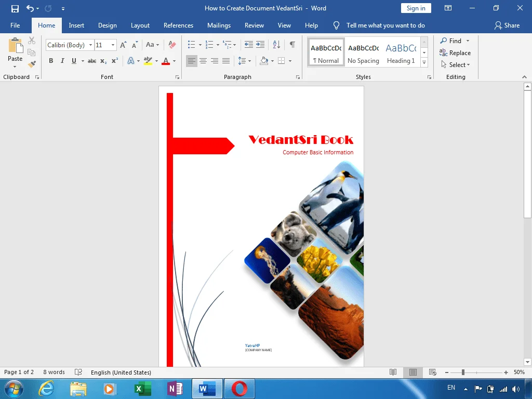Switch to Read Mode view
The image size is (532, 399).
[x=393, y=372]
